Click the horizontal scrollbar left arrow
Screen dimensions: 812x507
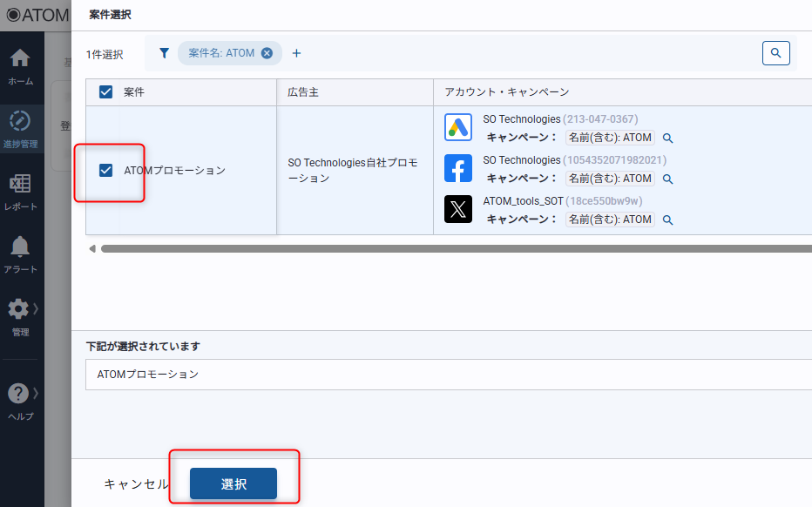pyautogui.click(x=93, y=248)
